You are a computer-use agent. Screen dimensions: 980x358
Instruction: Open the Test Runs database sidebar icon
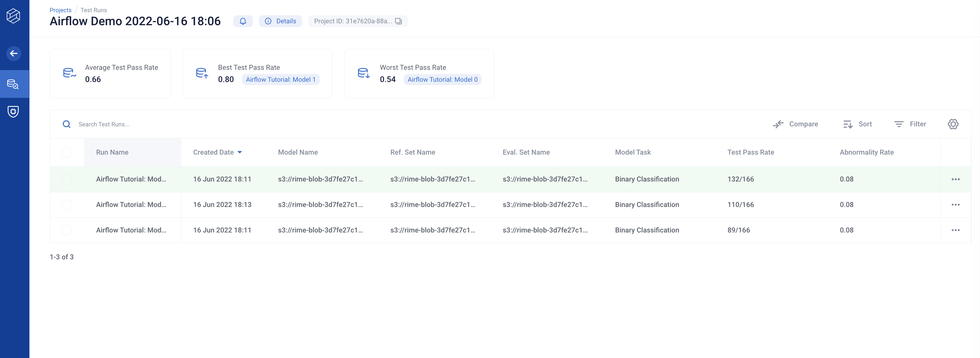pos(13,84)
